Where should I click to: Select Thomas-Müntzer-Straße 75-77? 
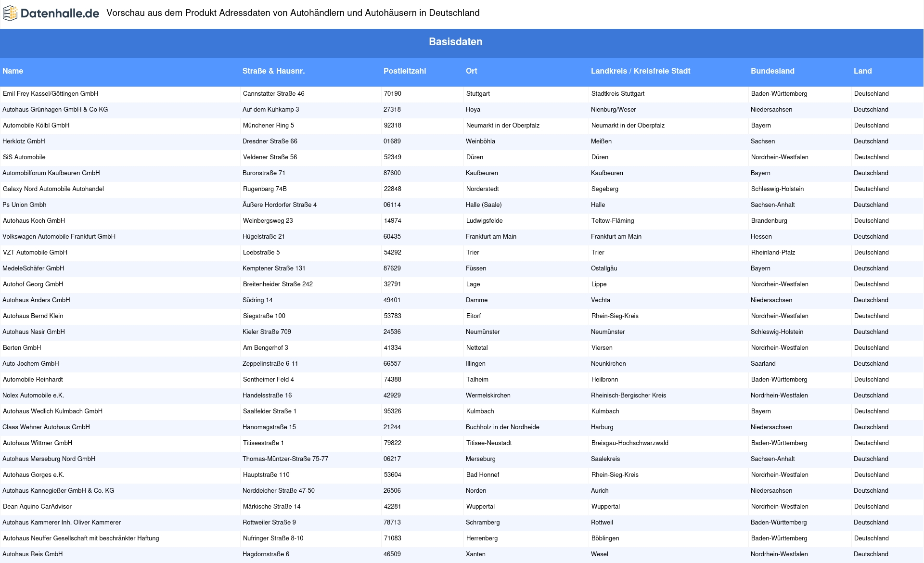coord(285,459)
